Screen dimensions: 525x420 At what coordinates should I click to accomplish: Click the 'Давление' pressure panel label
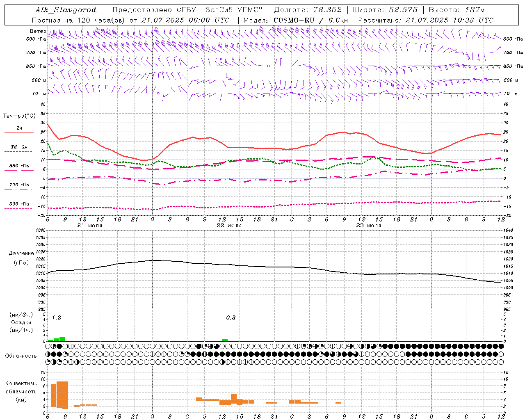(21, 253)
